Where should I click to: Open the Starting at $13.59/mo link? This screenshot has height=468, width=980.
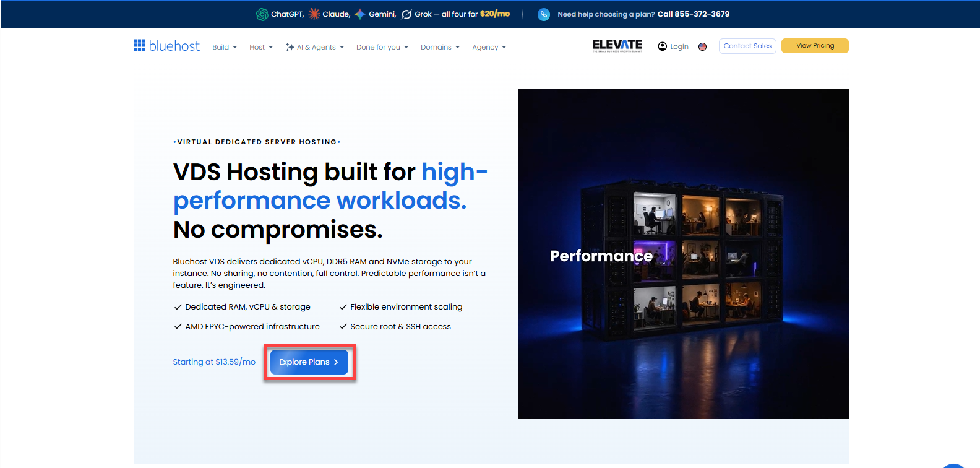coord(214,362)
